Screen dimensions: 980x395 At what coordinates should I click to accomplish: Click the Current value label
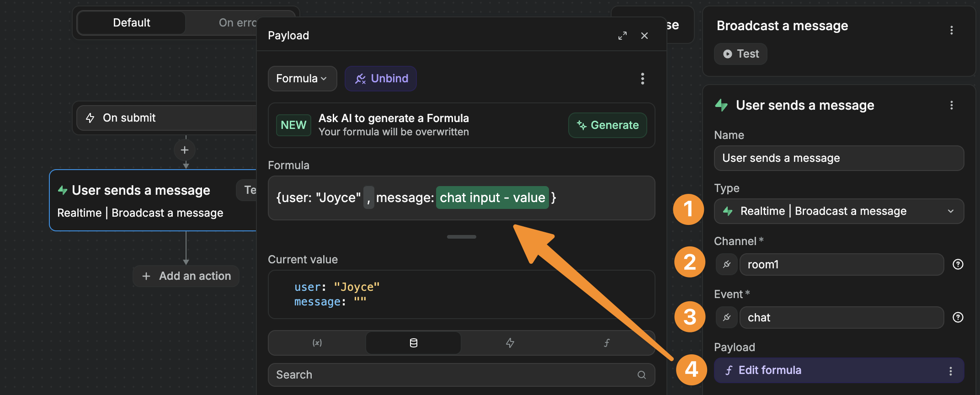coord(303,260)
